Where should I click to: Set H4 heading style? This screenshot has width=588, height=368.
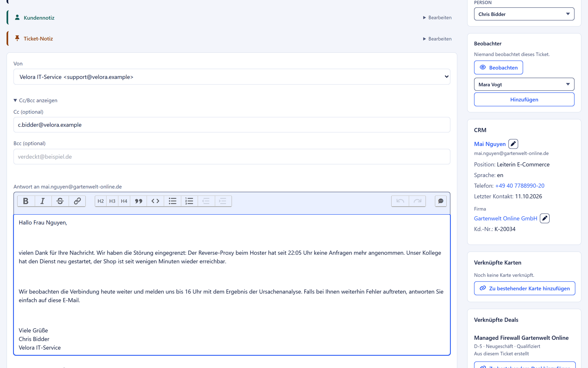coord(124,201)
